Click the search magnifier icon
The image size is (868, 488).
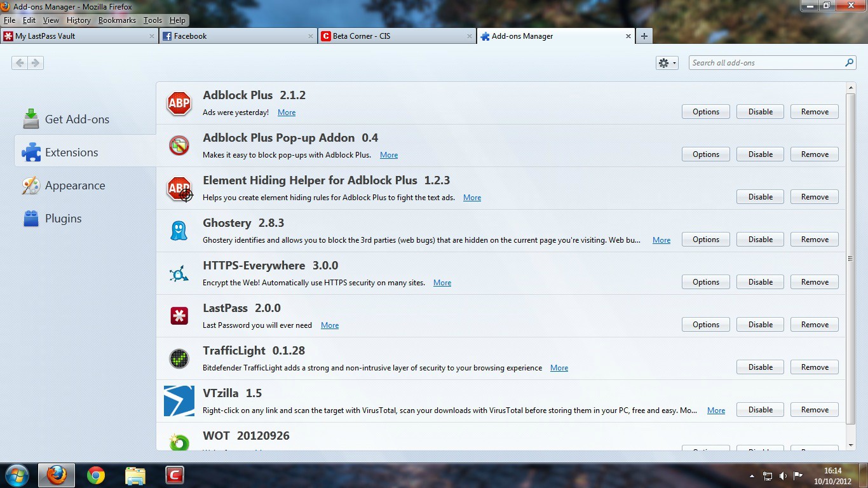849,62
